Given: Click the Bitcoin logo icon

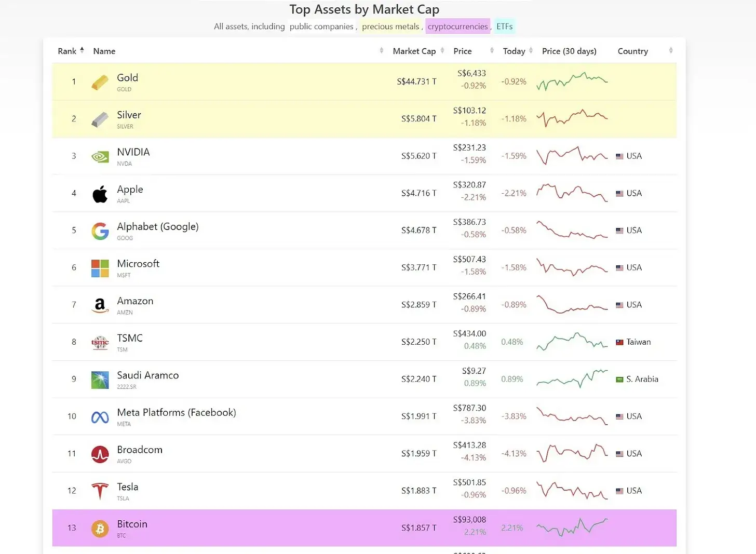Looking at the screenshot, I should coord(100,529).
